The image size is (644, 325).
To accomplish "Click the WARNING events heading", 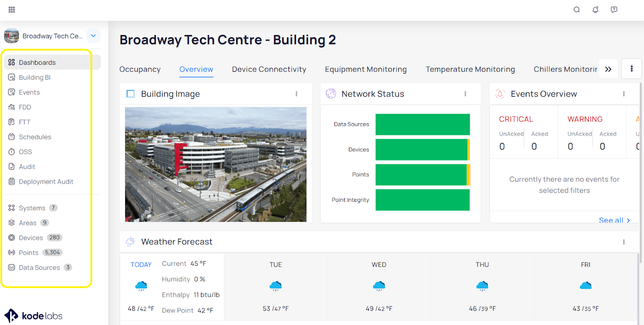I will pyautogui.click(x=585, y=119).
